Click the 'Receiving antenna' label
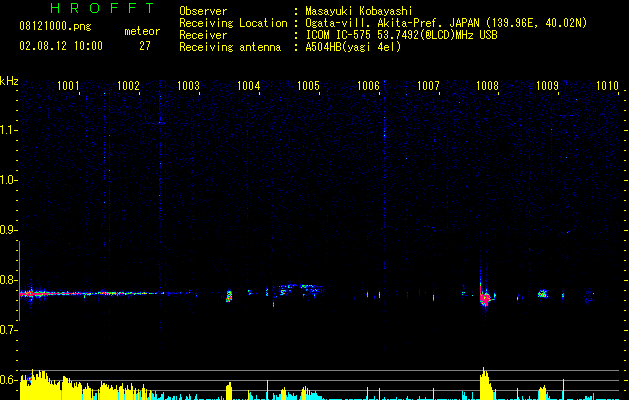Image resolution: width=629 pixels, height=400 pixels. 230,47
